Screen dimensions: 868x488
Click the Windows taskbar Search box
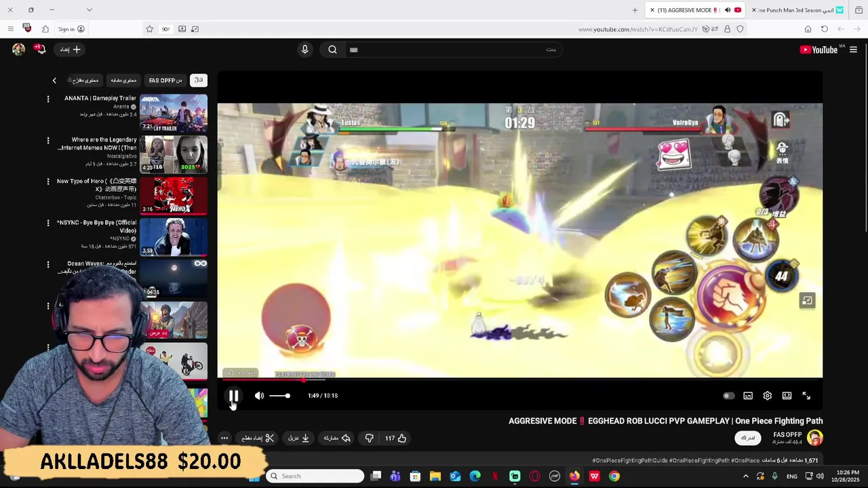coord(315,476)
